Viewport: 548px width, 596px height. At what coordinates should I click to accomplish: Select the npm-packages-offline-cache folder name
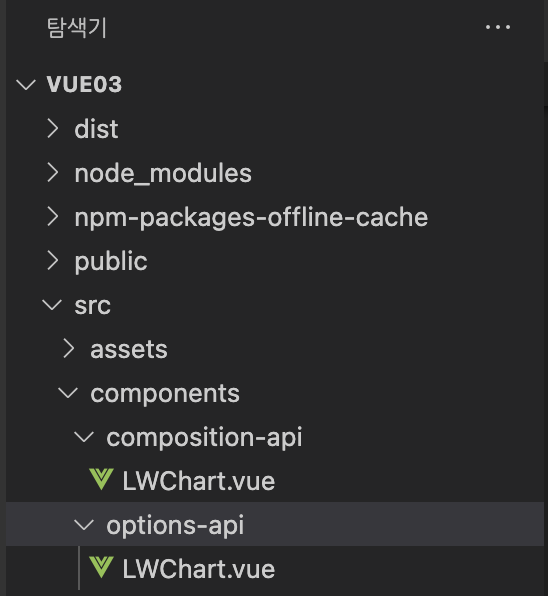pos(251,218)
